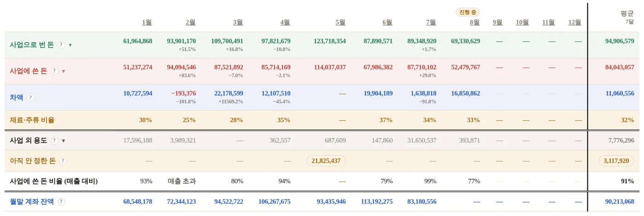Click August difference 16,850,862
The width and height of the screenshot is (644, 216).
coord(466,94)
